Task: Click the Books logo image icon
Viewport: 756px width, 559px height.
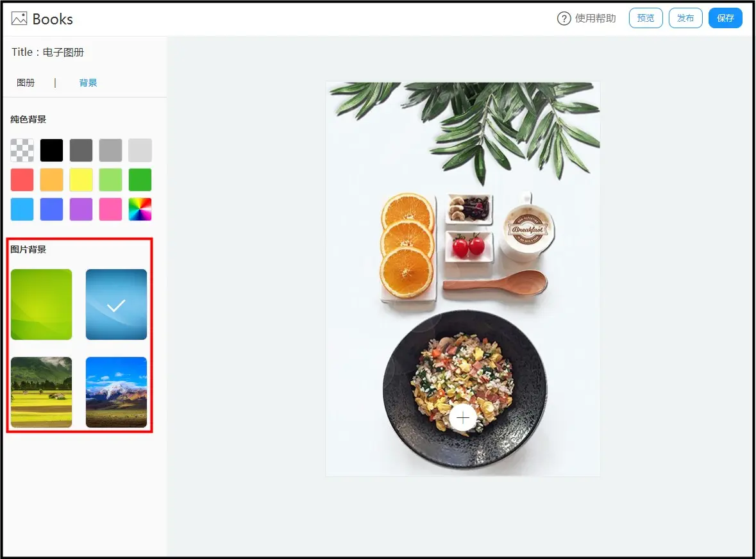Action: click(19, 19)
